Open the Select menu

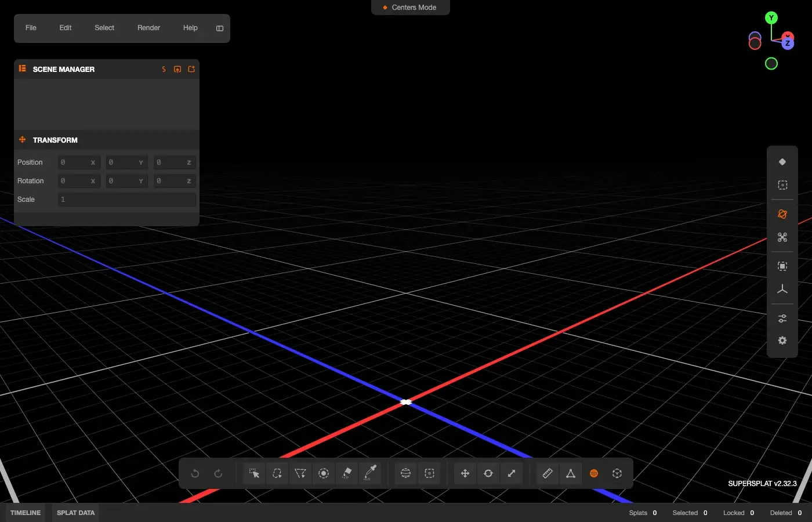104,28
